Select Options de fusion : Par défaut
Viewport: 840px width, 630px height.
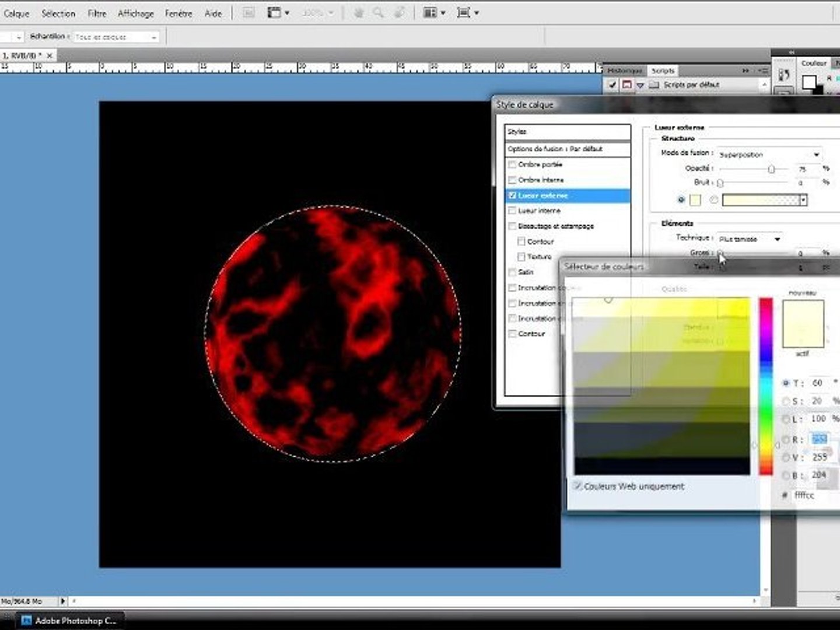[568, 149]
